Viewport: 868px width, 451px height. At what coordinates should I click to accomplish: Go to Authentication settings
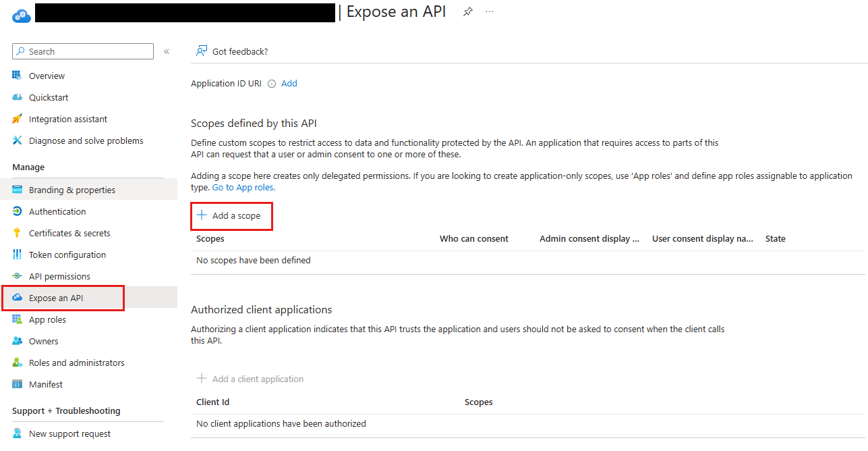[x=57, y=211]
